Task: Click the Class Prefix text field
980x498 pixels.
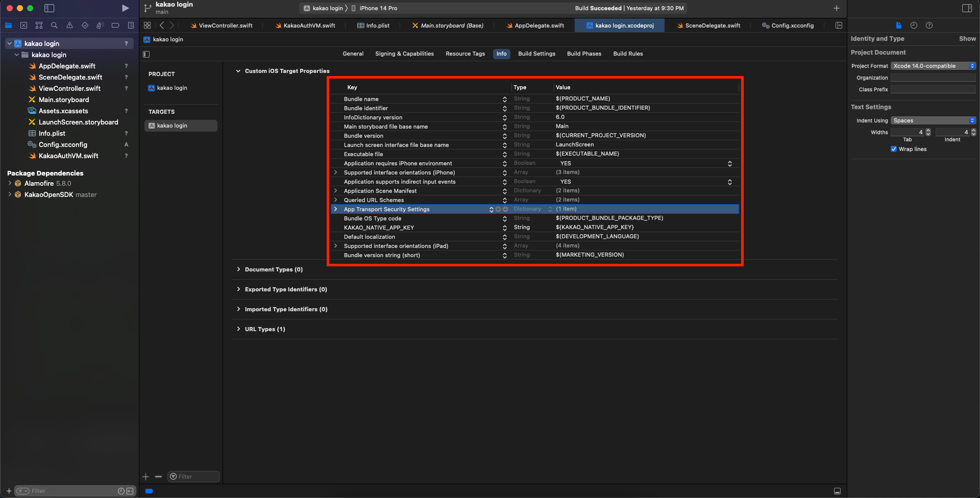Action: pos(933,89)
